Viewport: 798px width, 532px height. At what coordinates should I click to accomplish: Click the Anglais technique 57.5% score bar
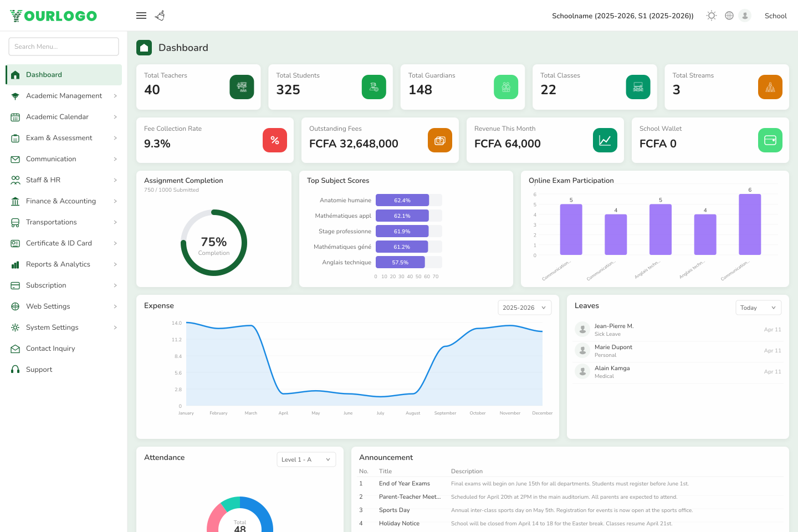400,262
